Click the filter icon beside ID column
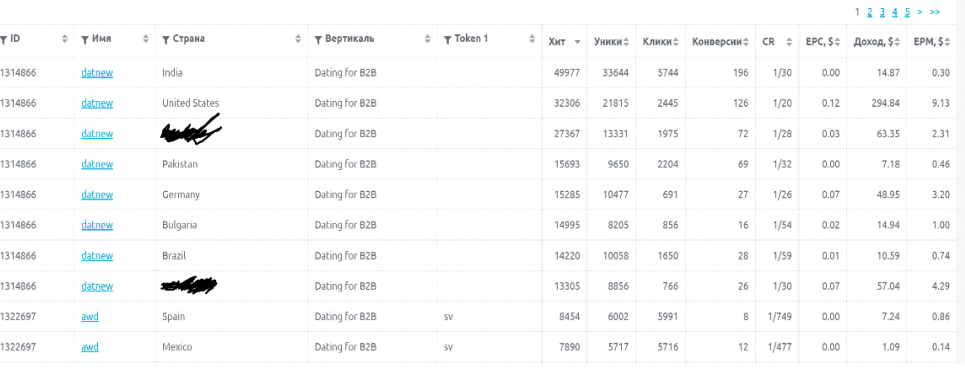The image size is (965, 385). pos(4,40)
